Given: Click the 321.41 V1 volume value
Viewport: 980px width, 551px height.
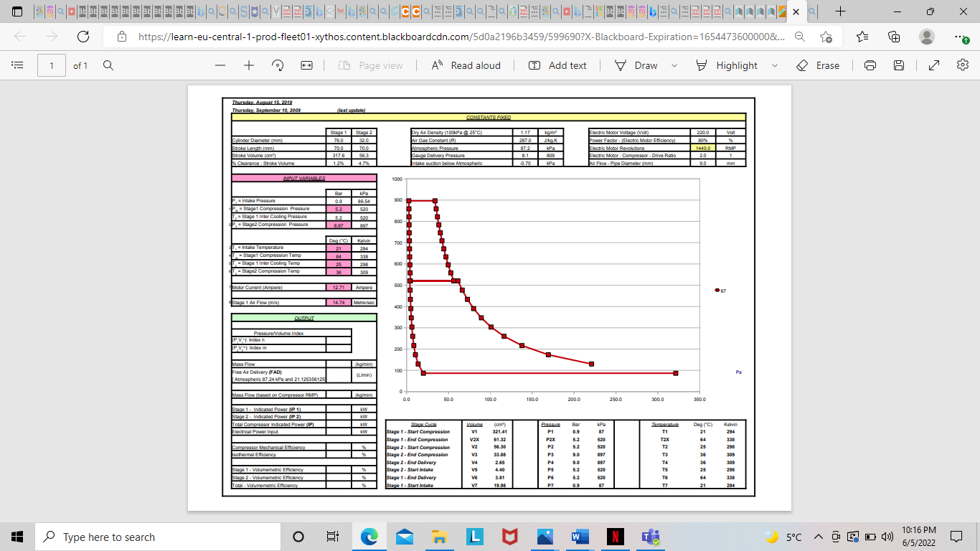Looking at the screenshot, I should pos(500,433).
